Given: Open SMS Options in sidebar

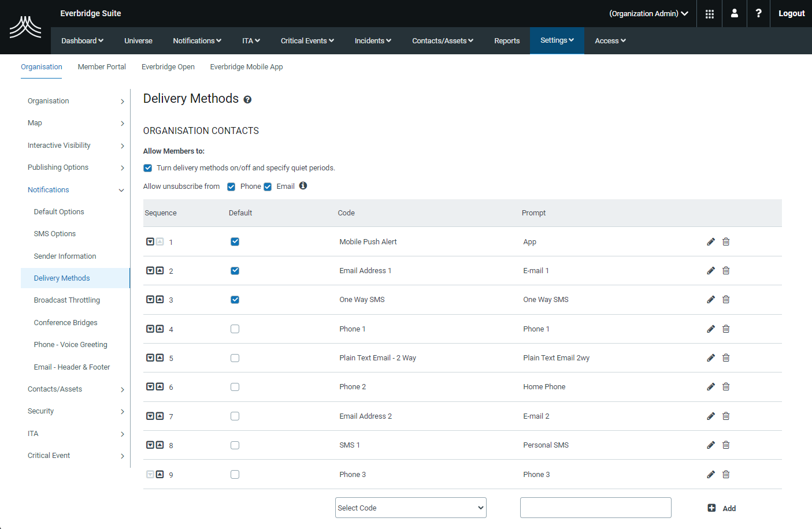Looking at the screenshot, I should coord(55,234).
